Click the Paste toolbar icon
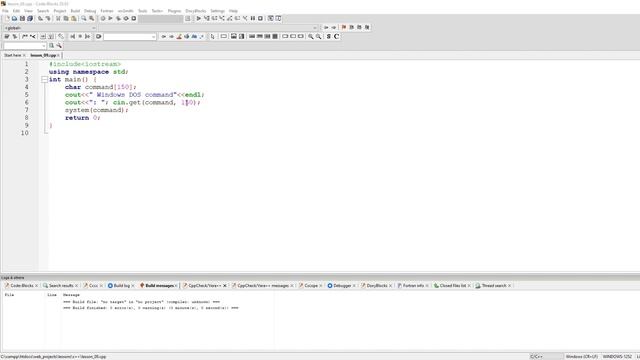Image resolution: width=640 pixels, height=360 pixels. (73, 18)
